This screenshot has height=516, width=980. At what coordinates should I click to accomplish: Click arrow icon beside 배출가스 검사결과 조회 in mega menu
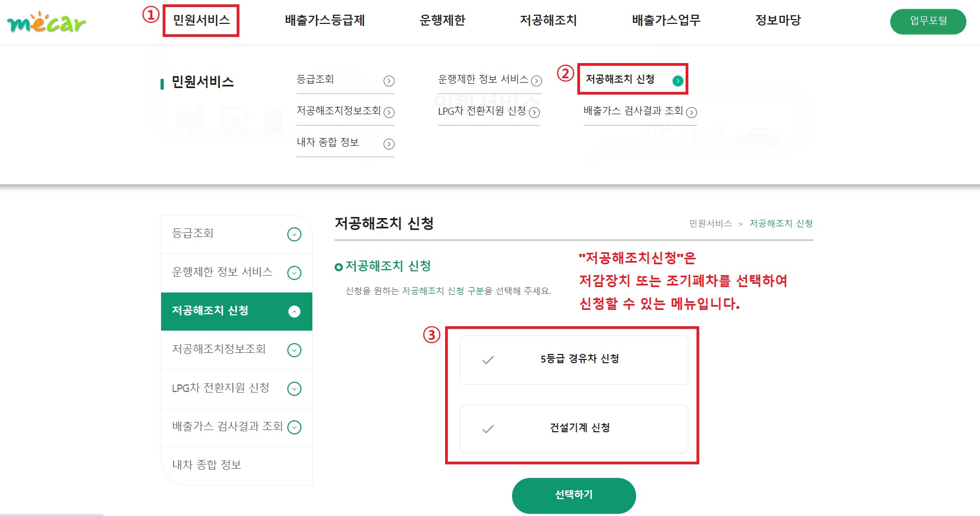pos(692,113)
